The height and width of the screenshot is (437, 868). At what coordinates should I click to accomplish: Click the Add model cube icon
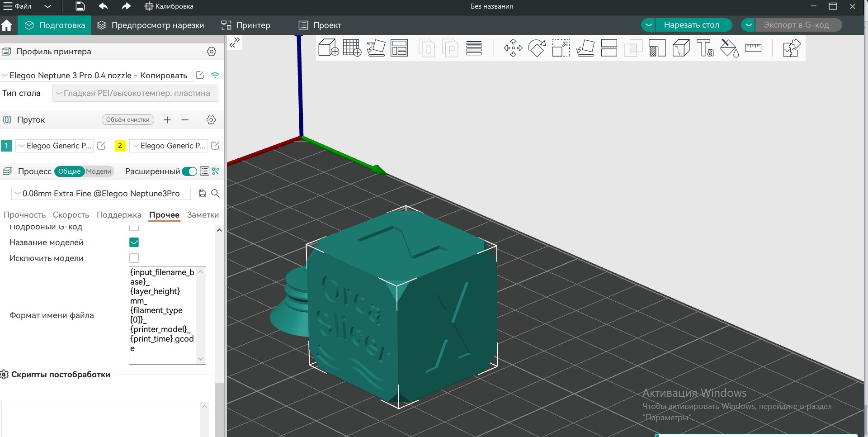coord(328,47)
